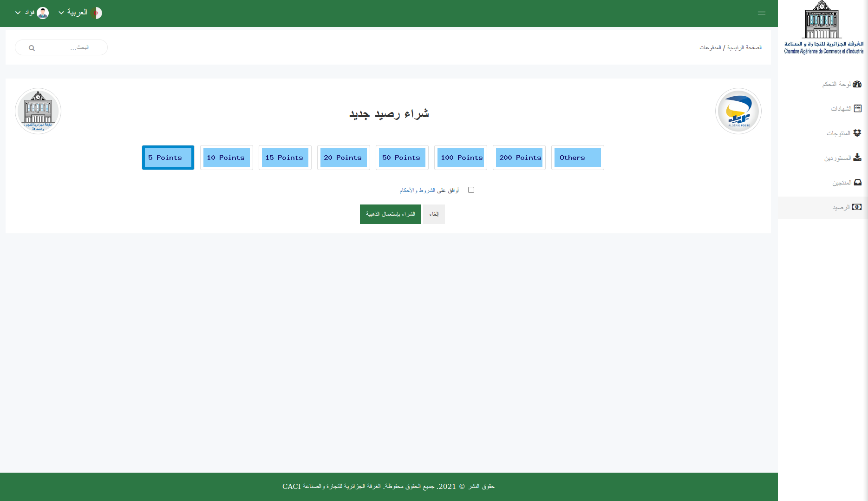Open the المنتوجات products icon
Image resolution: width=868 pixels, height=501 pixels.
tap(857, 133)
